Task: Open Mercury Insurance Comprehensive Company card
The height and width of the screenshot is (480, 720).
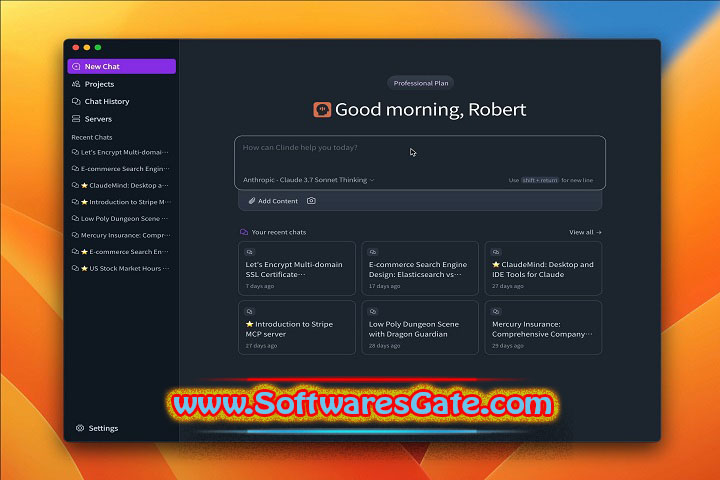Action: (x=543, y=328)
